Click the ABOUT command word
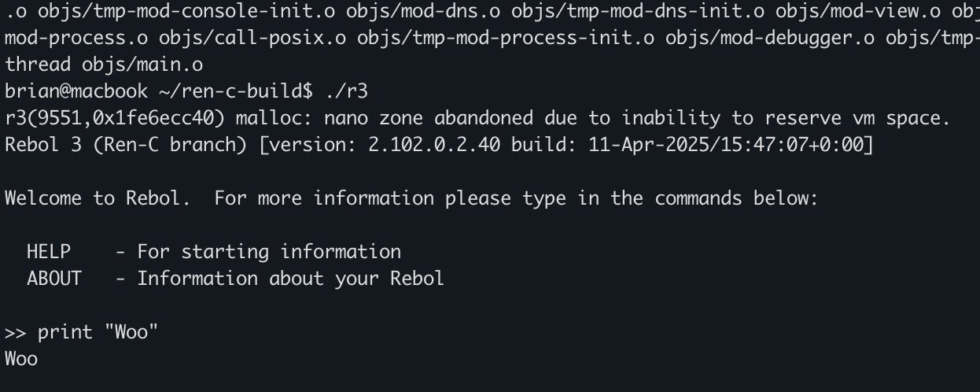Viewport: 980px width, 392px height. coord(53,279)
